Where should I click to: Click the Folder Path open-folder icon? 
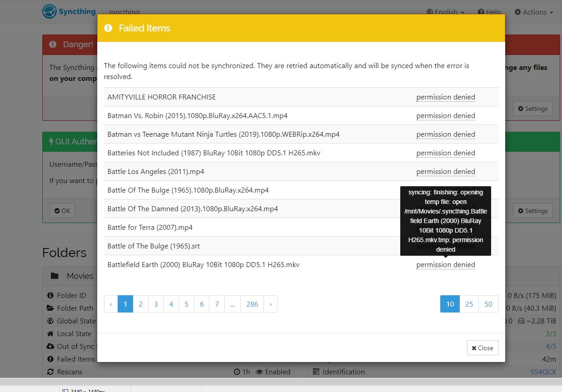(x=50, y=308)
